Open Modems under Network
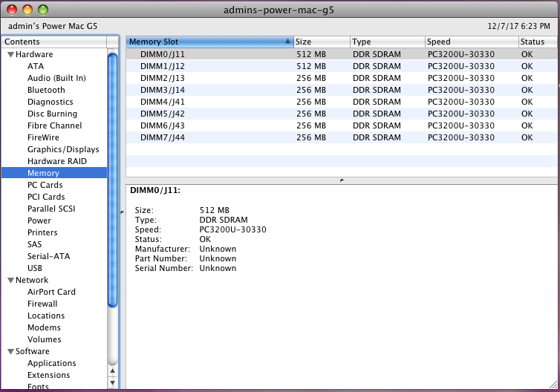Screen dimensions: 560x392 click(x=45, y=327)
